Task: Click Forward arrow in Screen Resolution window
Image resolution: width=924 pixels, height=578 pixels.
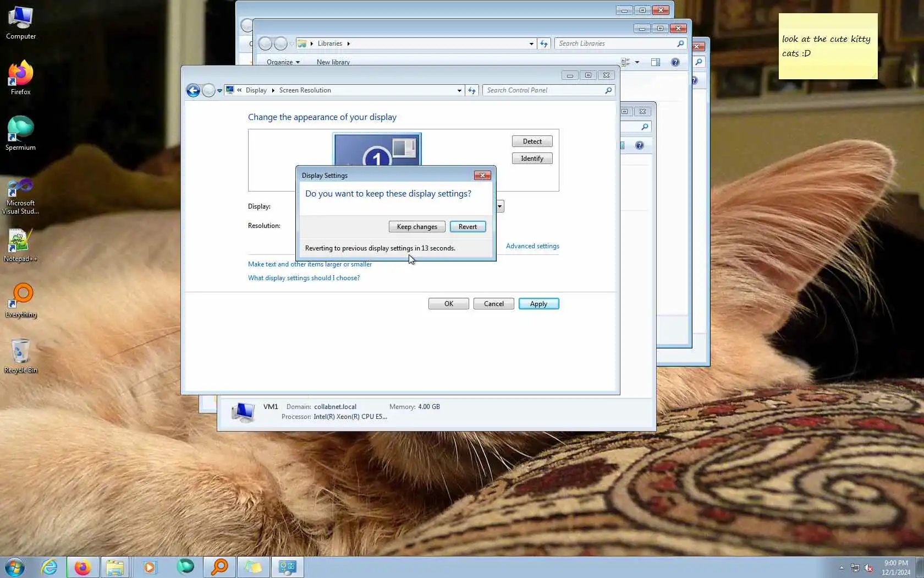Action: [x=208, y=90]
